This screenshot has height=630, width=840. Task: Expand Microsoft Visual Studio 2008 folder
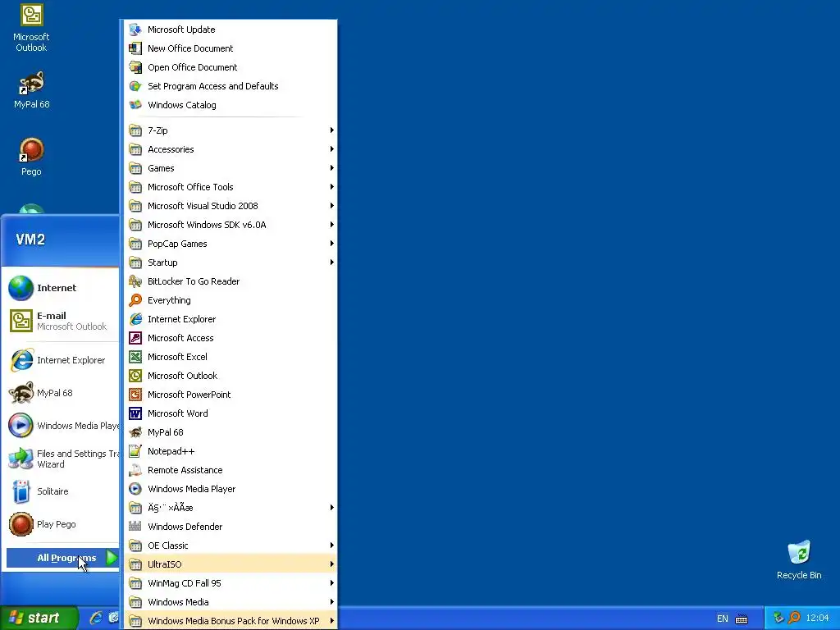231,206
